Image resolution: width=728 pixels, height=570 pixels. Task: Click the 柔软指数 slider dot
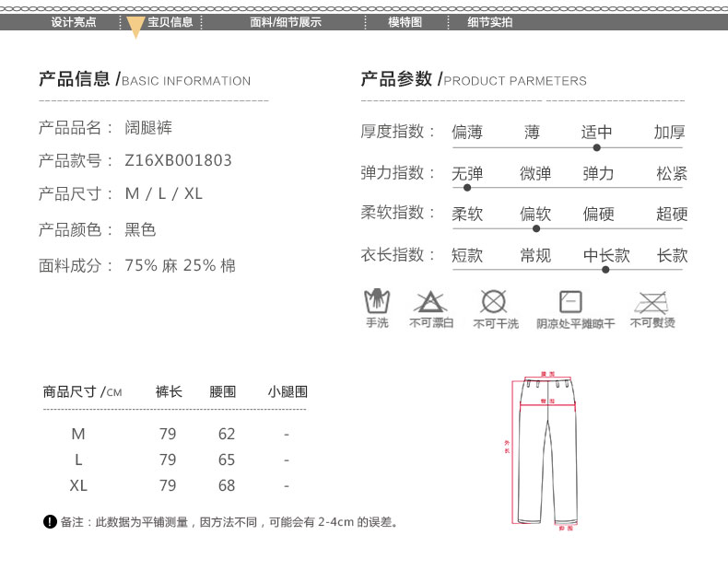[535, 228]
